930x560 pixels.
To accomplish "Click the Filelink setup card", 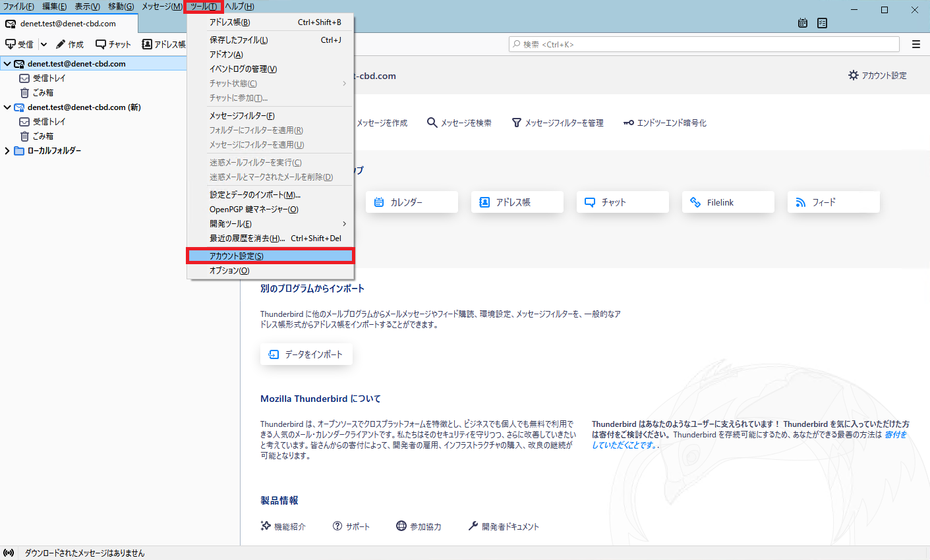I will [x=728, y=202].
